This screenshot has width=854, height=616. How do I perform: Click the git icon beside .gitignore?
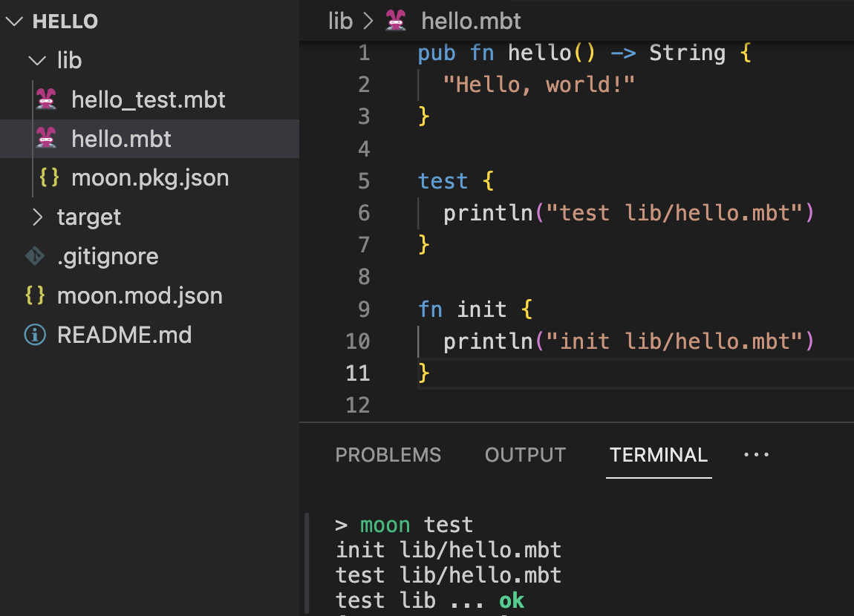click(x=35, y=257)
